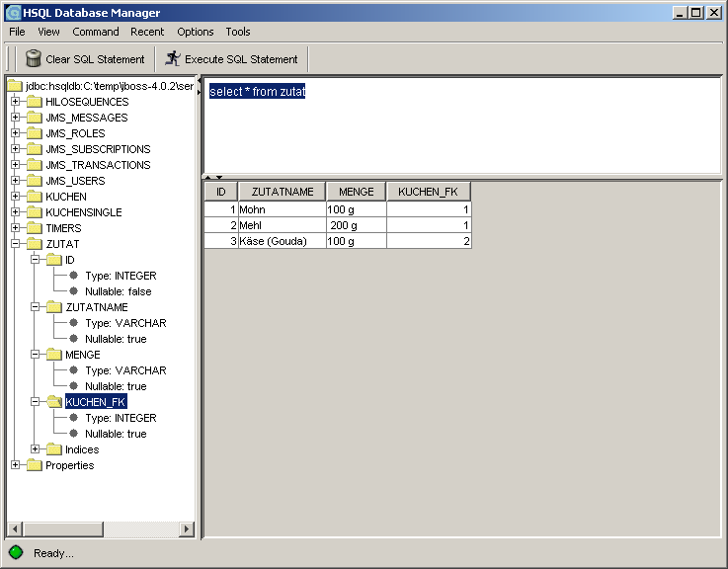728x569 pixels.
Task: Open the Recent menu
Action: click(x=147, y=32)
